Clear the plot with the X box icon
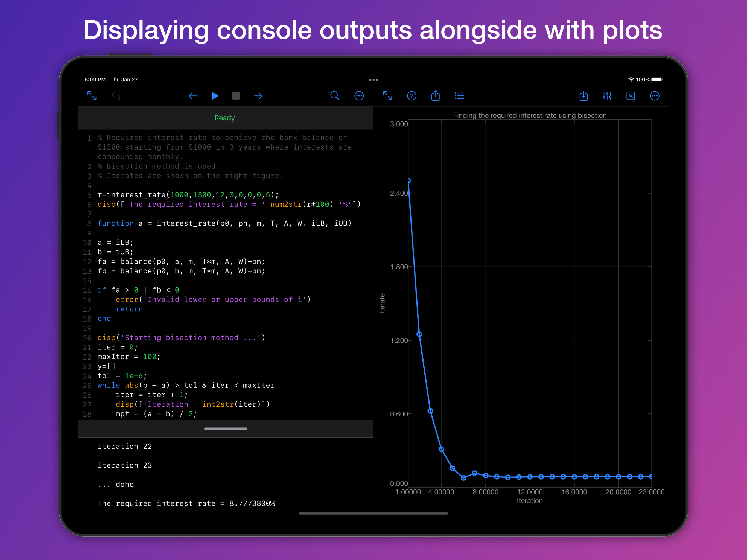This screenshot has width=747, height=560. pyautogui.click(x=631, y=96)
